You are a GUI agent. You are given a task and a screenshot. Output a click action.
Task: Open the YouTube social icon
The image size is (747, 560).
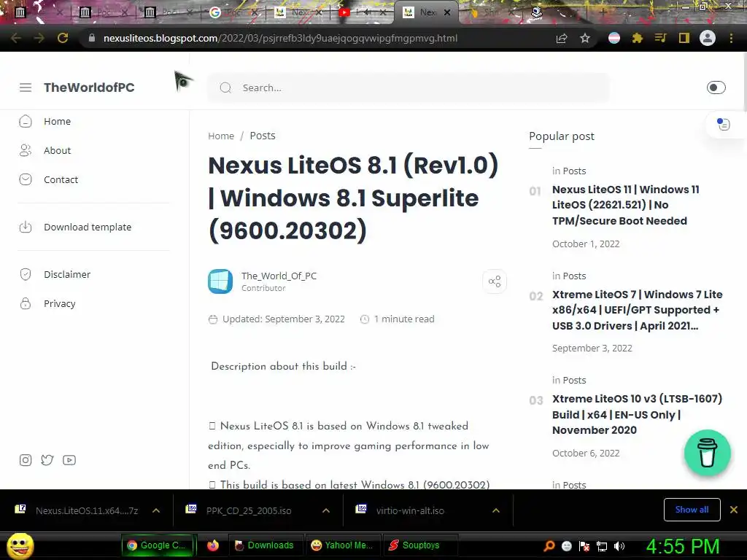click(69, 460)
